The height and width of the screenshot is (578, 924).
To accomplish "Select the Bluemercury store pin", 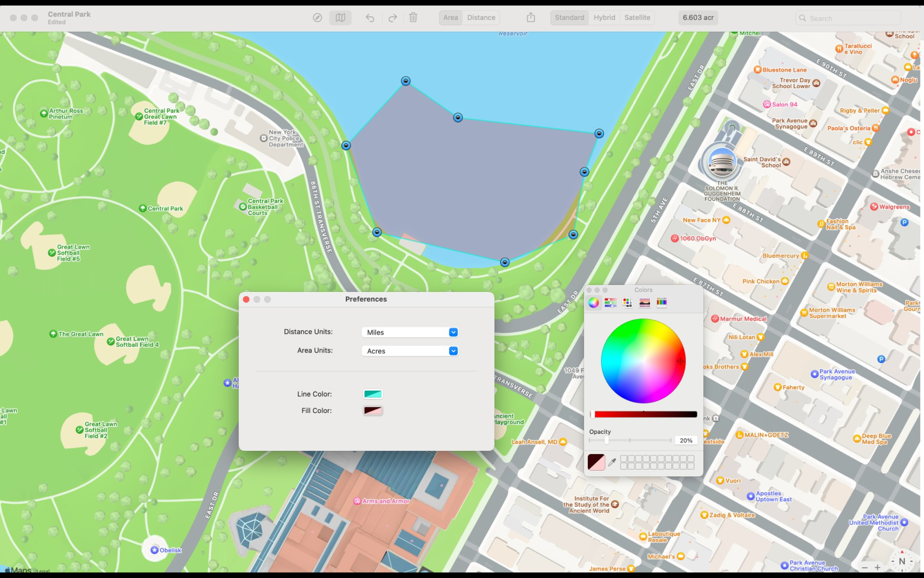I will [x=805, y=255].
